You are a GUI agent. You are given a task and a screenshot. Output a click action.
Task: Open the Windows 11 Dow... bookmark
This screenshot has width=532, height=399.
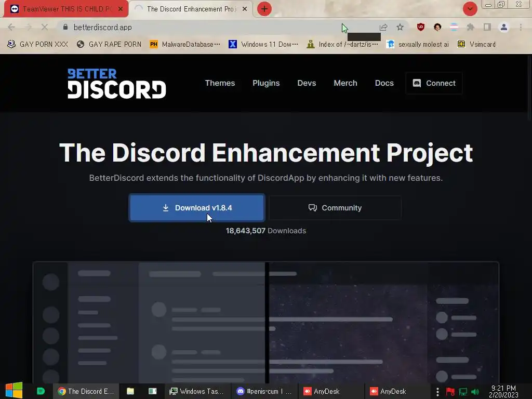(263, 45)
